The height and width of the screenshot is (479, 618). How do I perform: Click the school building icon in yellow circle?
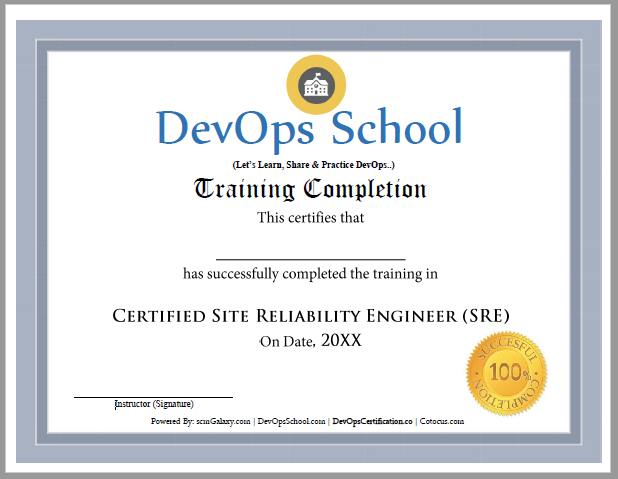[315, 85]
